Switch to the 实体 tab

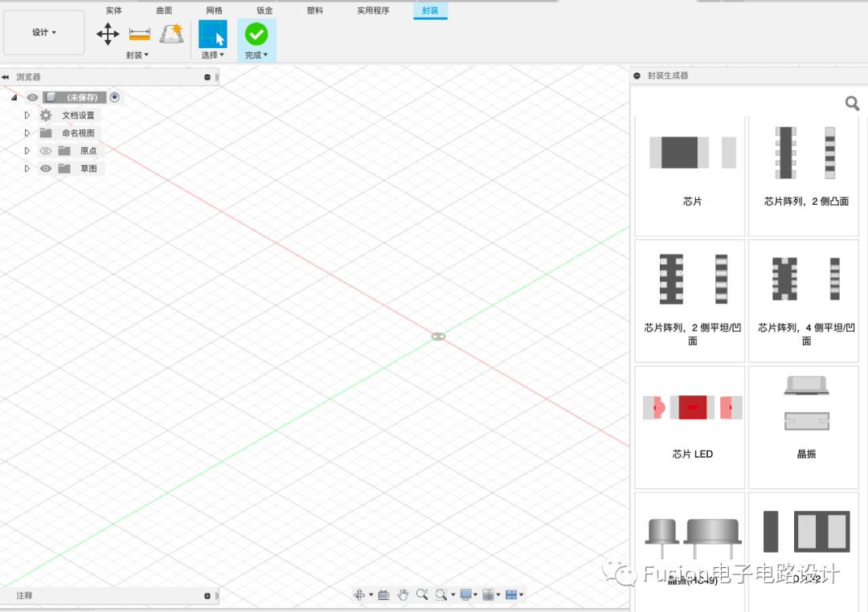(114, 10)
